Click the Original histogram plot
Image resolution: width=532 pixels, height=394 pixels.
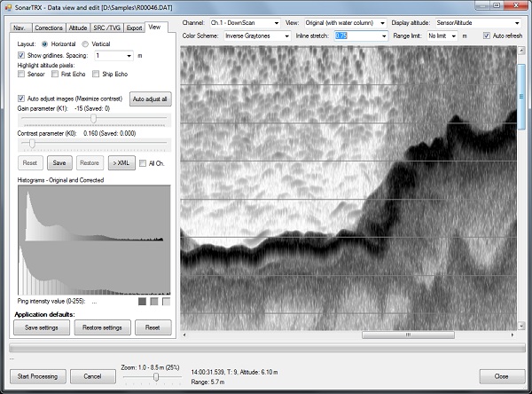pyautogui.click(x=94, y=214)
